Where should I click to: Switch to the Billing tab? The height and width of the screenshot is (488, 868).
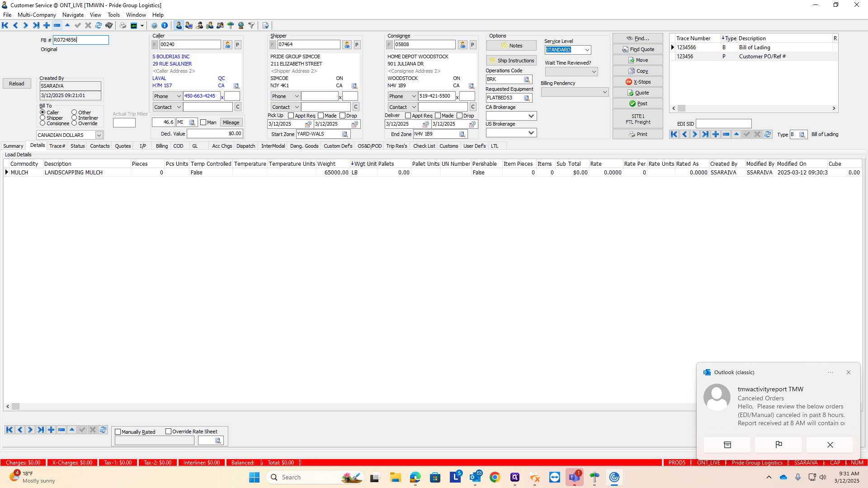click(x=161, y=146)
